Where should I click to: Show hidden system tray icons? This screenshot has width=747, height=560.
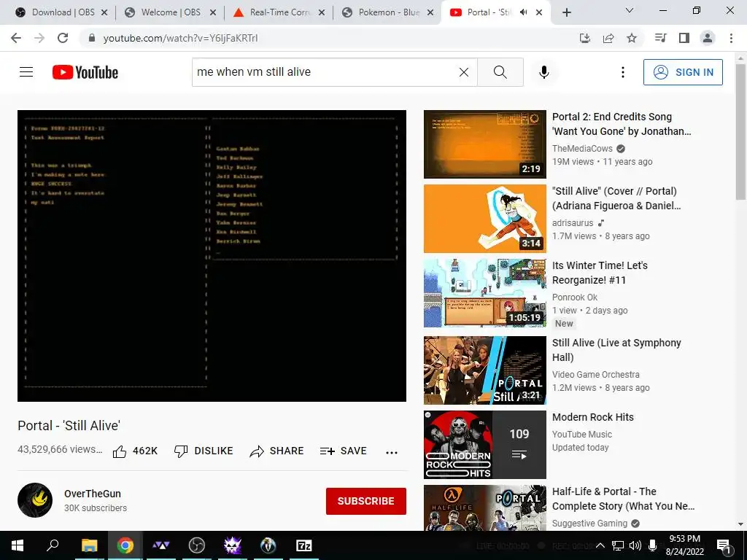[x=600, y=545]
